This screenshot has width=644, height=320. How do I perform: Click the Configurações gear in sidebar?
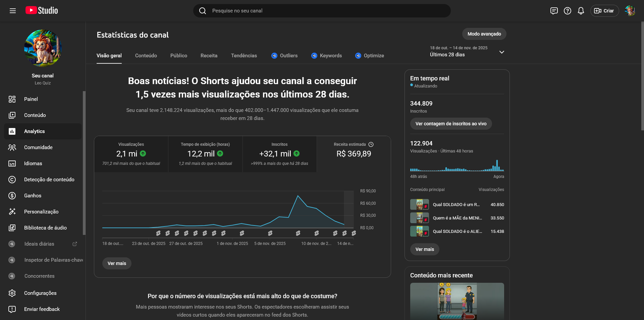click(12, 293)
